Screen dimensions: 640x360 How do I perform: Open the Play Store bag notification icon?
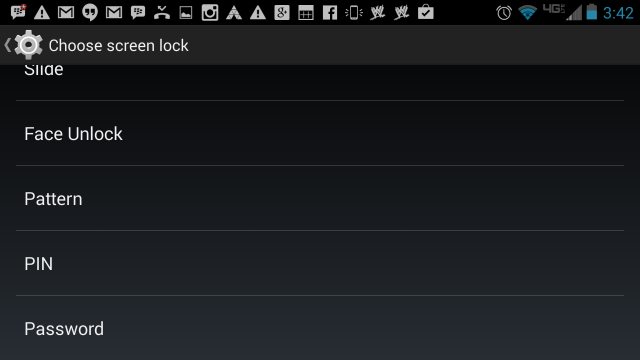[425, 12]
